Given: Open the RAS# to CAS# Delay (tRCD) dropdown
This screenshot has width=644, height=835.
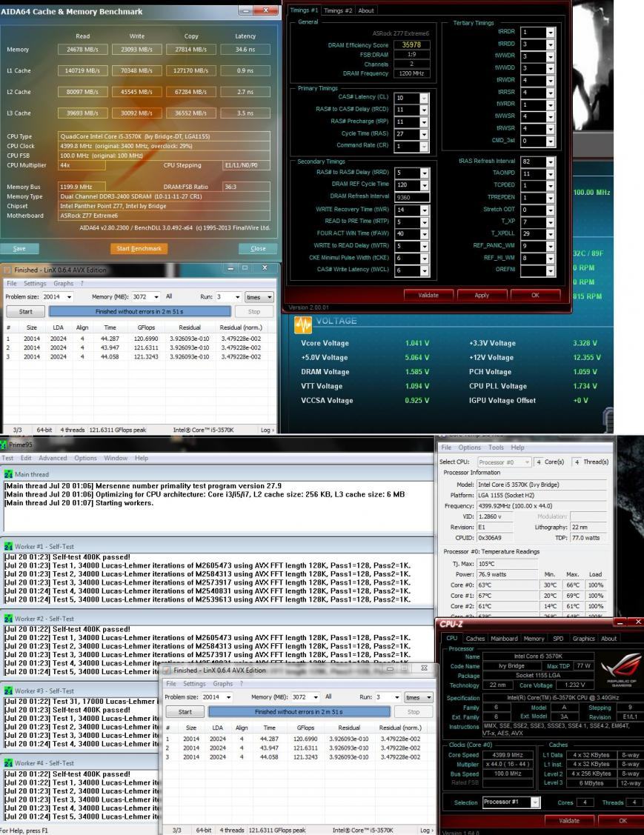Looking at the screenshot, I should click(x=424, y=110).
